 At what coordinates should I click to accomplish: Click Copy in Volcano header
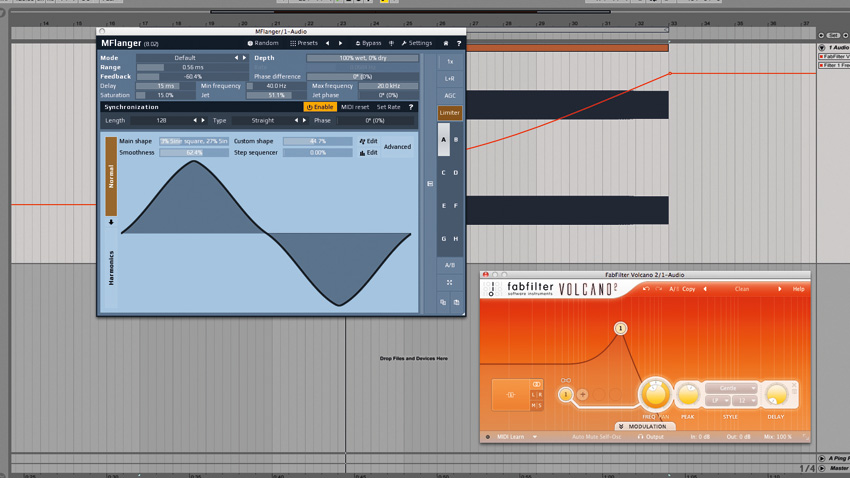tap(688, 289)
